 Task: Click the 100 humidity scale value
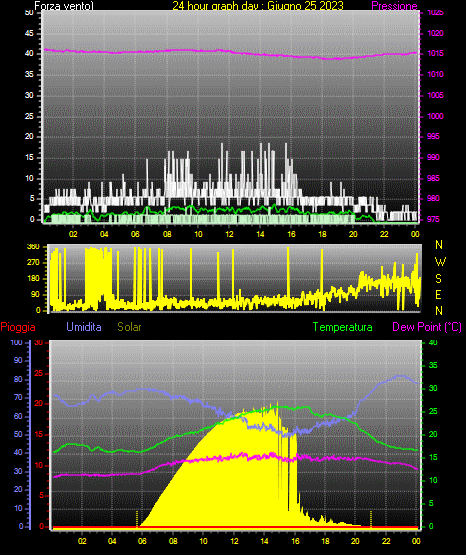click(16, 343)
